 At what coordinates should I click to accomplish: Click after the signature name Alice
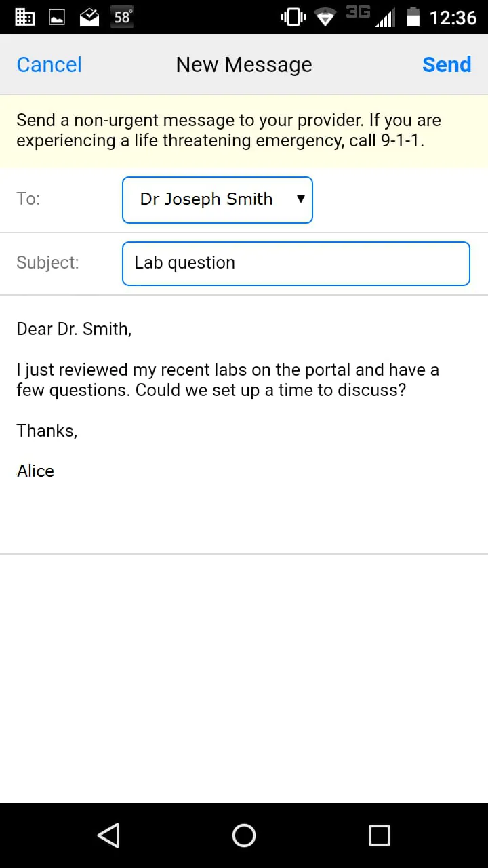coord(56,471)
